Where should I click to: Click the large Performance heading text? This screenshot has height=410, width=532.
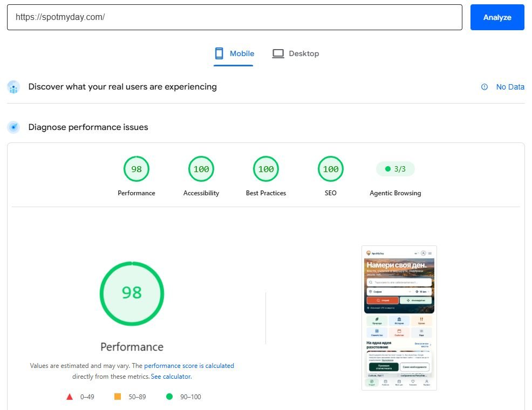(x=132, y=347)
